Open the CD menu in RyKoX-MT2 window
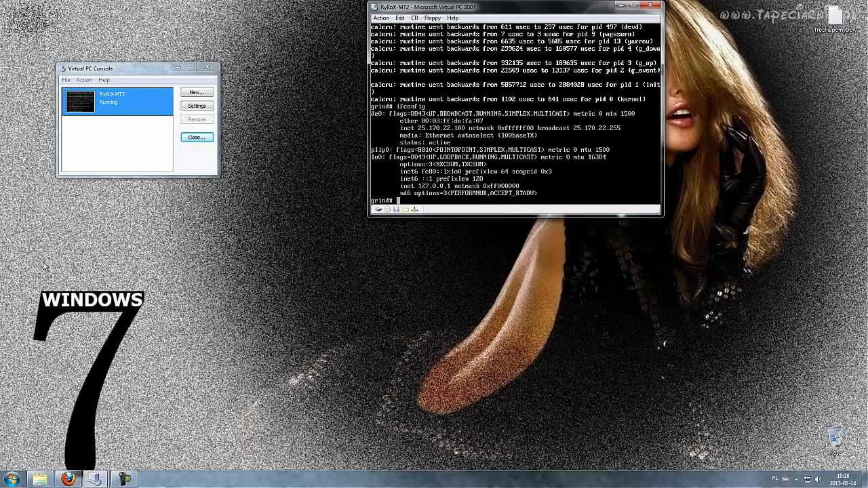868x488 pixels. point(414,18)
